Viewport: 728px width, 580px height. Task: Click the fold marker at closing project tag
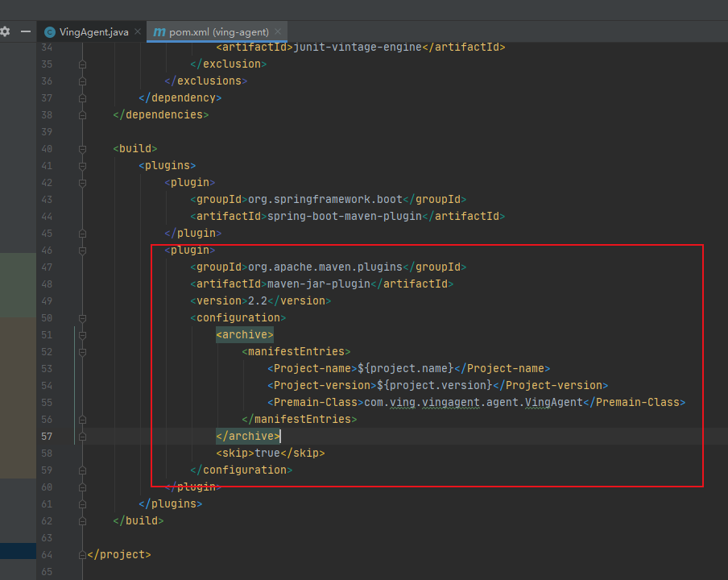[x=82, y=554]
